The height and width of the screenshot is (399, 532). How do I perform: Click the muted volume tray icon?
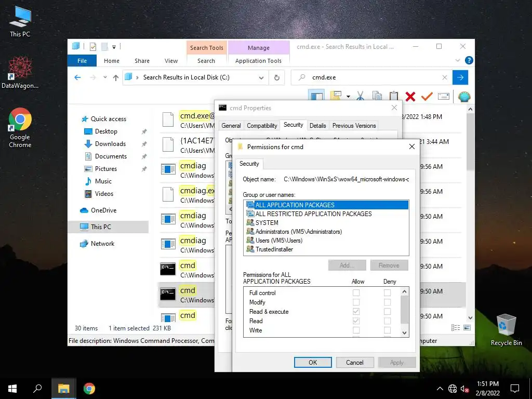465,389
